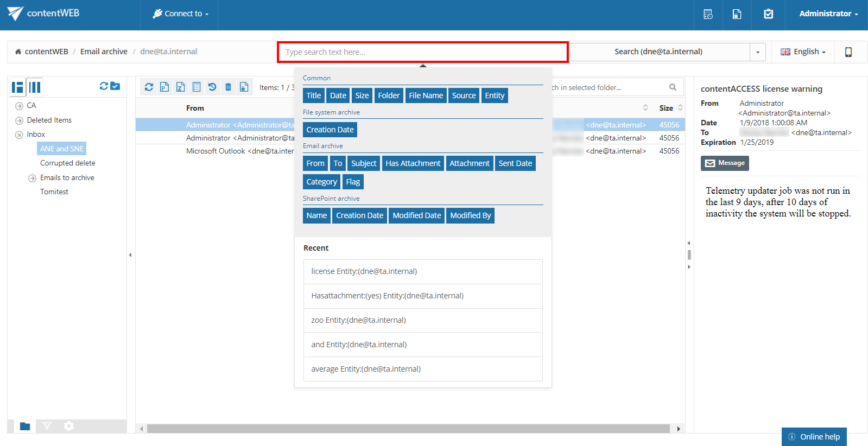Click the restore history icon
Image resolution: width=868 pixels, height=446 pixels.
[x=212, y=87]
